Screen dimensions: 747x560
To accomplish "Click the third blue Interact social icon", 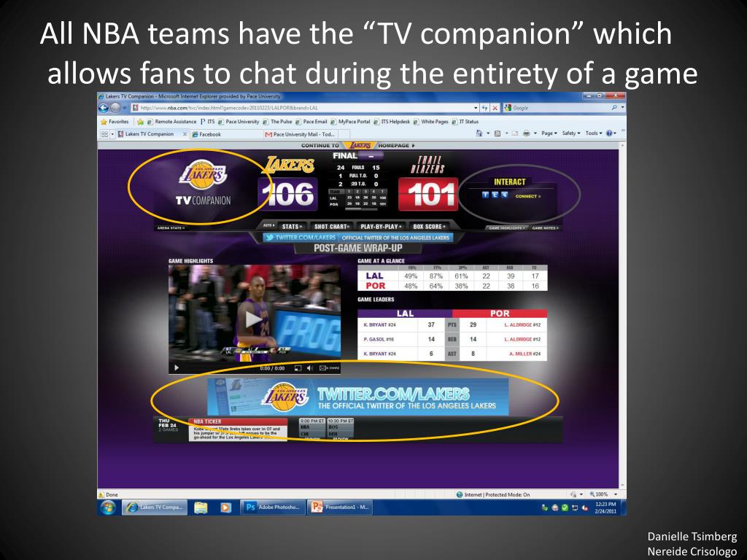I will point(505,195).
